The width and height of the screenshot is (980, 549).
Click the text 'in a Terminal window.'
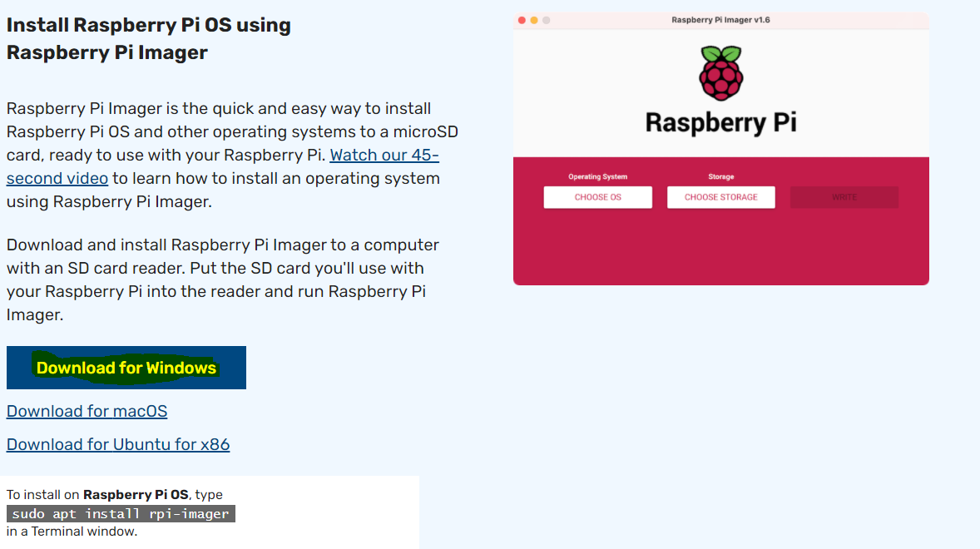(72, 532)
